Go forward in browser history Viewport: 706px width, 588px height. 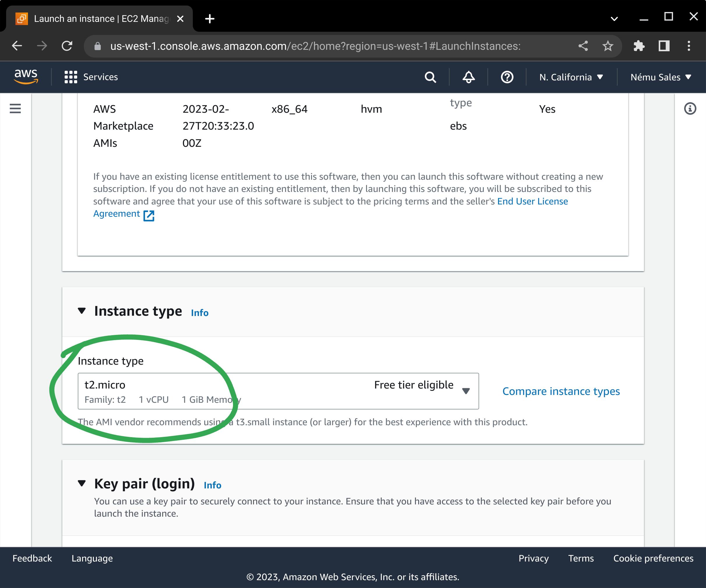[42, 46]
